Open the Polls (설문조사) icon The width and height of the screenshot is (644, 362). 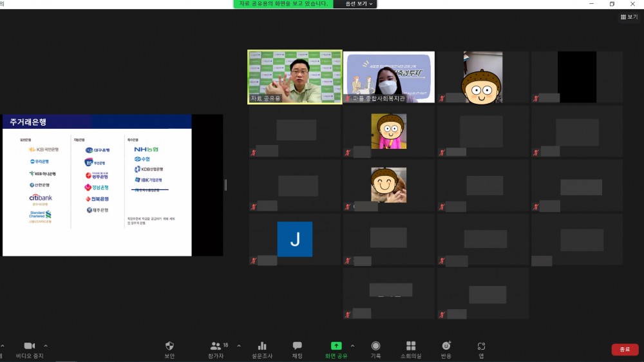[262, 346]
